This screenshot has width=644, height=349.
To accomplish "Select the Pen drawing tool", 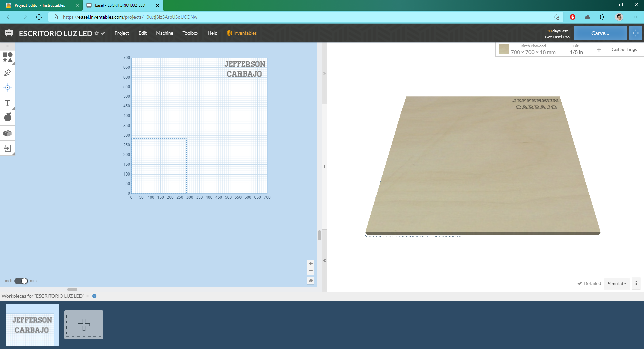I will click(7, 72).
